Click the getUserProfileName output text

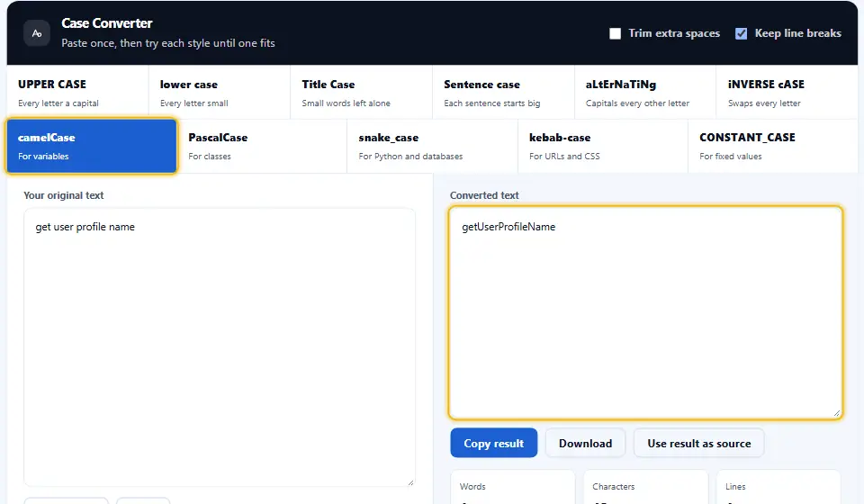click(508, 227)
